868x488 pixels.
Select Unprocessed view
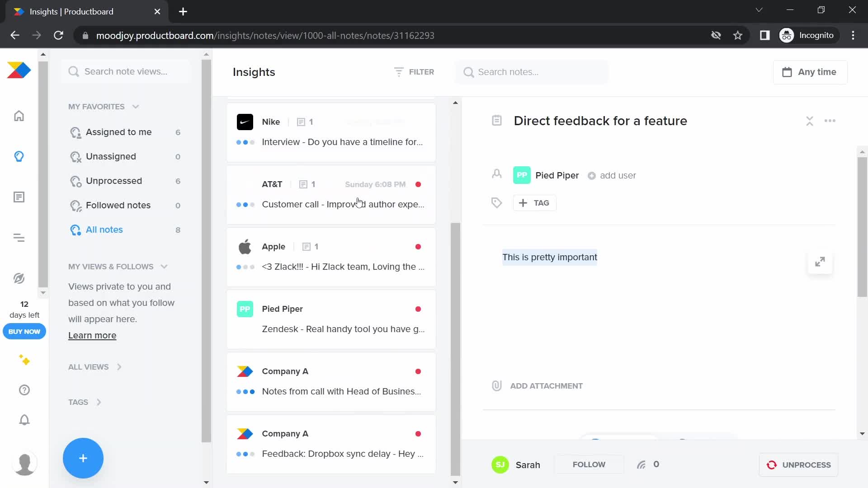point(126,181)
